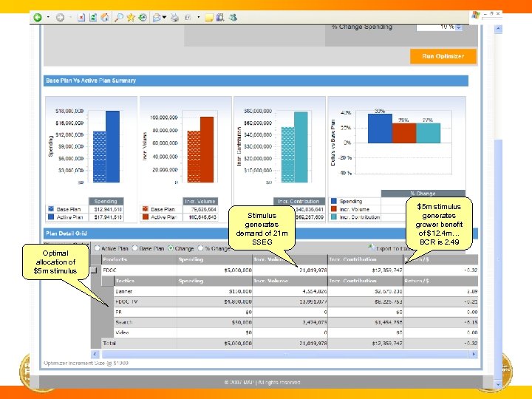Click the page scrollbar up arrow
Image resolution: width=532 pixels, height=399 pixels.
[498, 29]
